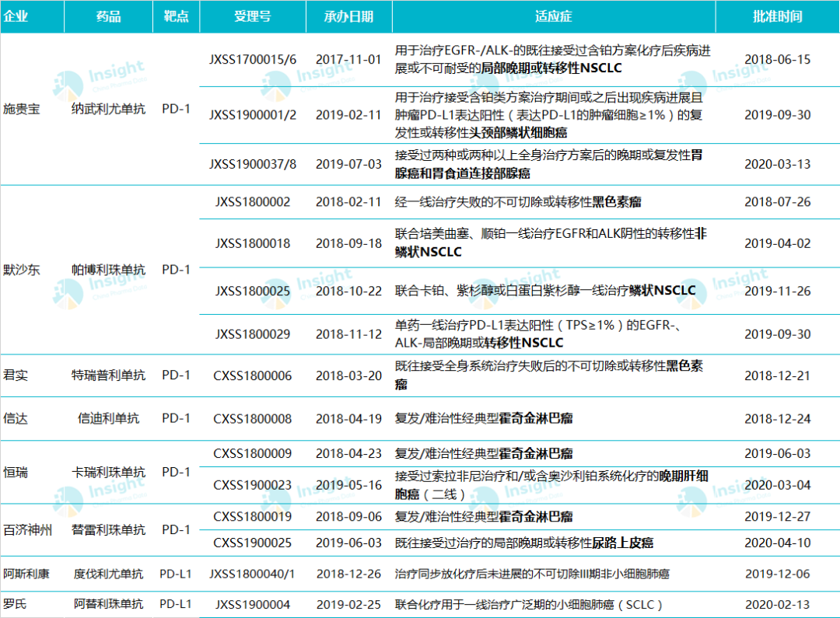
Task: Click the indication 经一线治疗失败的不可切除或转移性黑色素瘤
Action: pos(518,202)
